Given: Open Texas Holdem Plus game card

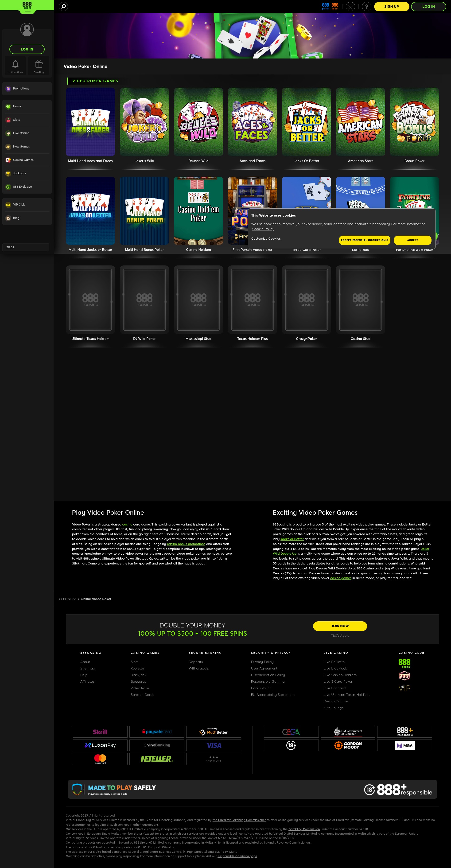Looking at the screenshot, I should [x=252, y=300].
